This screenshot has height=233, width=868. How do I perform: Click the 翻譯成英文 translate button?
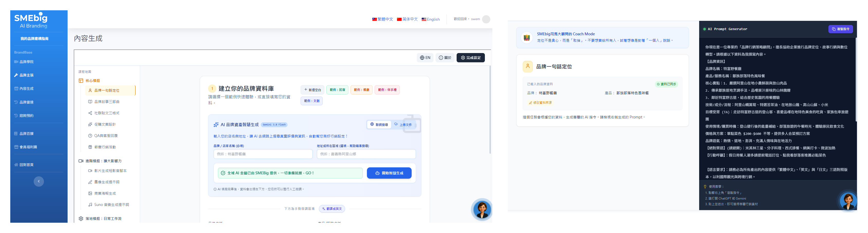[x=332, y=209]
